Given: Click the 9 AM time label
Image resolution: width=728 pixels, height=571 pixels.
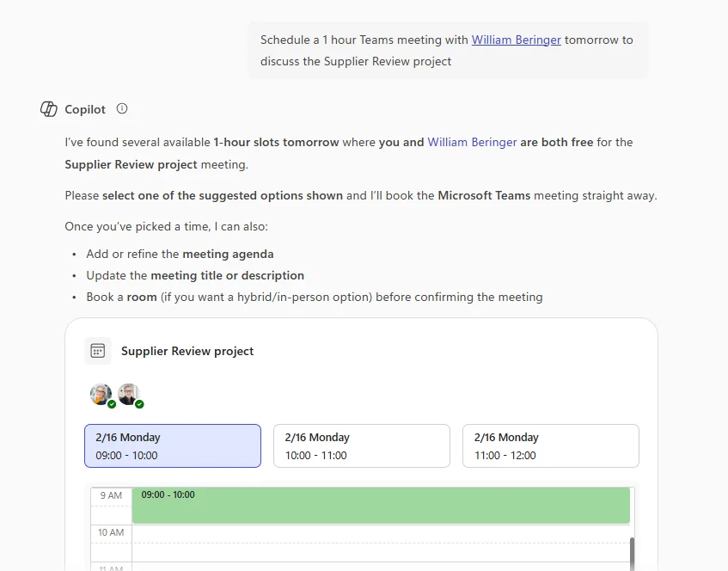Looking at the screenshot, I should 111,495.
